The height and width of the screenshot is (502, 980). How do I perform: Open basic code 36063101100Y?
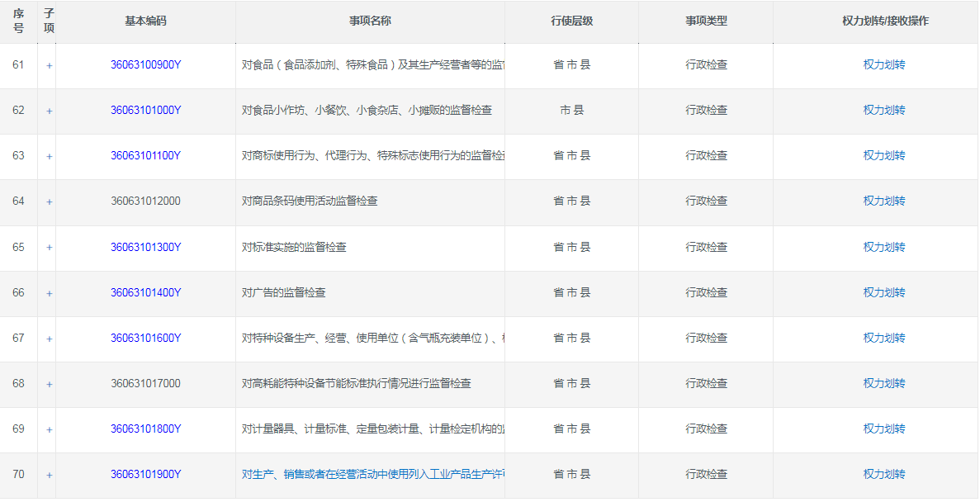click(145, 155)
